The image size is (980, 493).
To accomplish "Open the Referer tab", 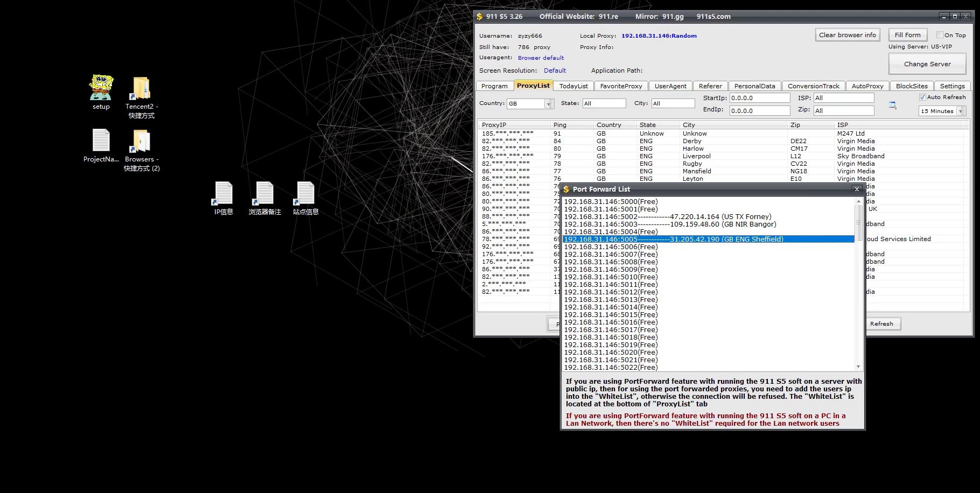I will [710, 86].
